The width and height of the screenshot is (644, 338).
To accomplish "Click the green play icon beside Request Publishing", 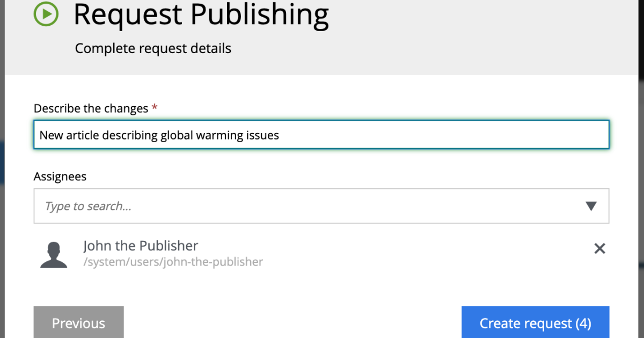I will [x=46, y=14].
